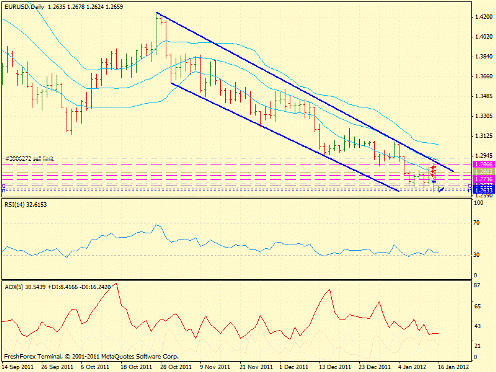Select the 23 Dec 2011 date label
Viewport: 496px width, 372px height.
tap(374, 367)
